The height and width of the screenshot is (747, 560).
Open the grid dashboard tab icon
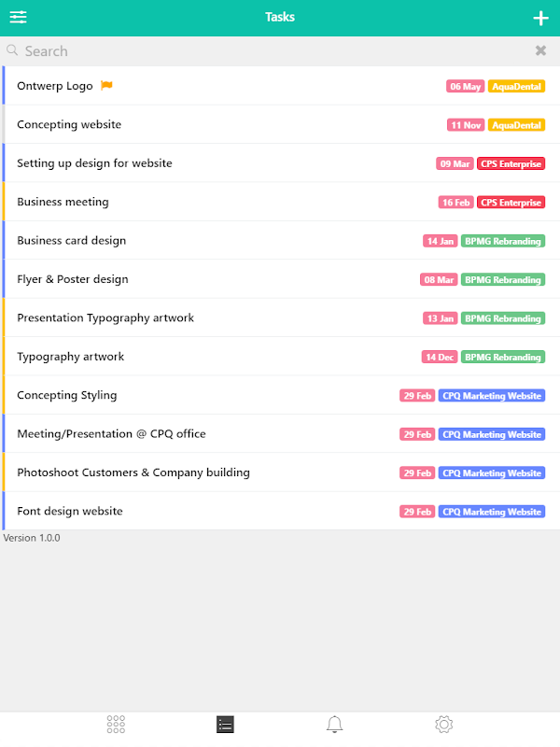click(116, 724)
